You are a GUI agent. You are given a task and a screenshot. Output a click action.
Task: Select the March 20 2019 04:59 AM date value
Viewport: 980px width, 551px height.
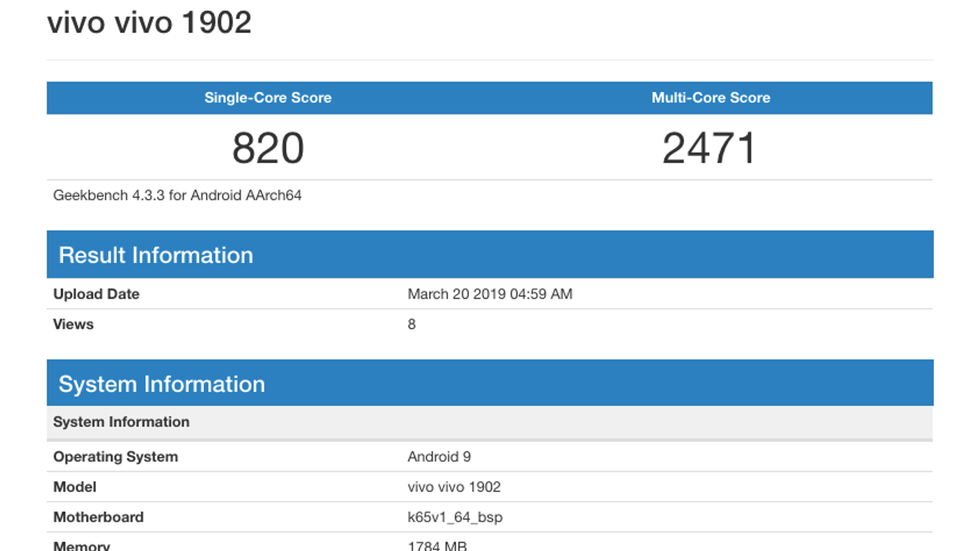pyautogui.click(x=489, y=294)
